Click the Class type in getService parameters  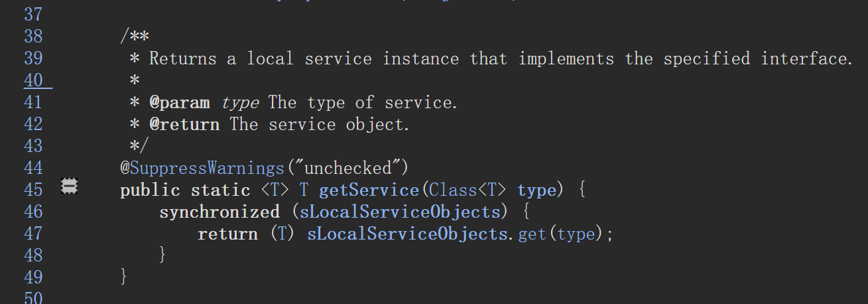click(x=453, y=190)
